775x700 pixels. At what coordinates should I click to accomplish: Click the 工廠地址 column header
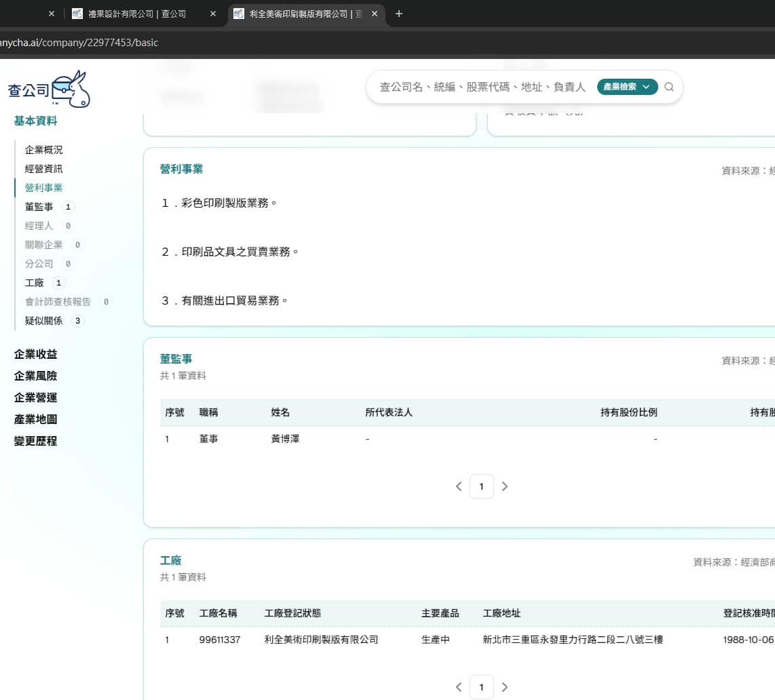[x=502, y=613]
